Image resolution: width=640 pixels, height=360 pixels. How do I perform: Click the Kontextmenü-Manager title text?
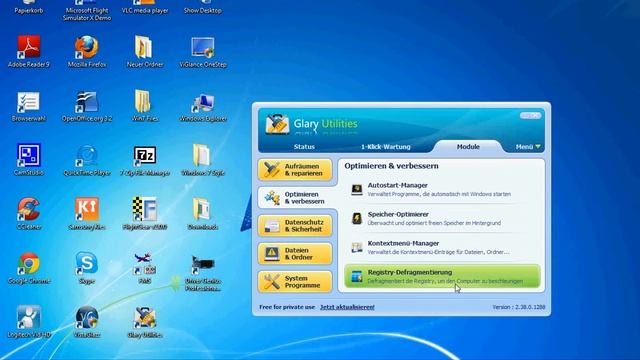click(x=403, y=243)
